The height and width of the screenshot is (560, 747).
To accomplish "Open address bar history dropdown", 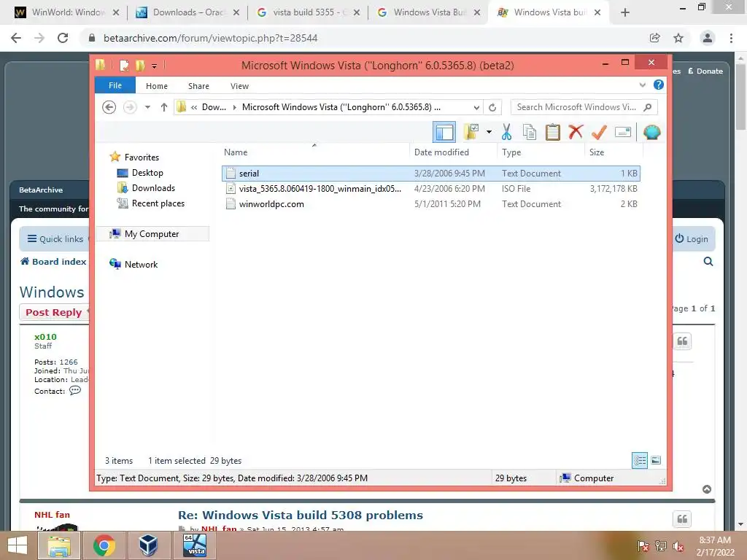I will pos(476,108).
